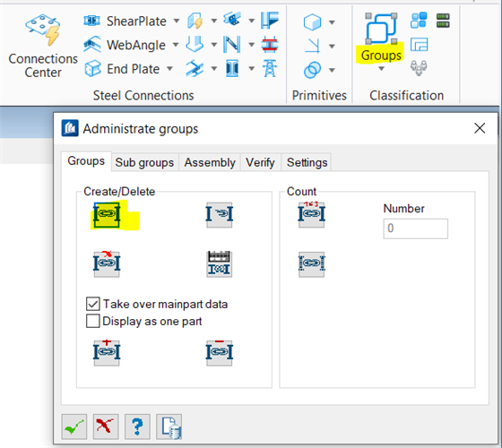Viewport: 502px width, 448px height.
Task: Click the dotted outline group icon under Count
Action: (312, 264)
